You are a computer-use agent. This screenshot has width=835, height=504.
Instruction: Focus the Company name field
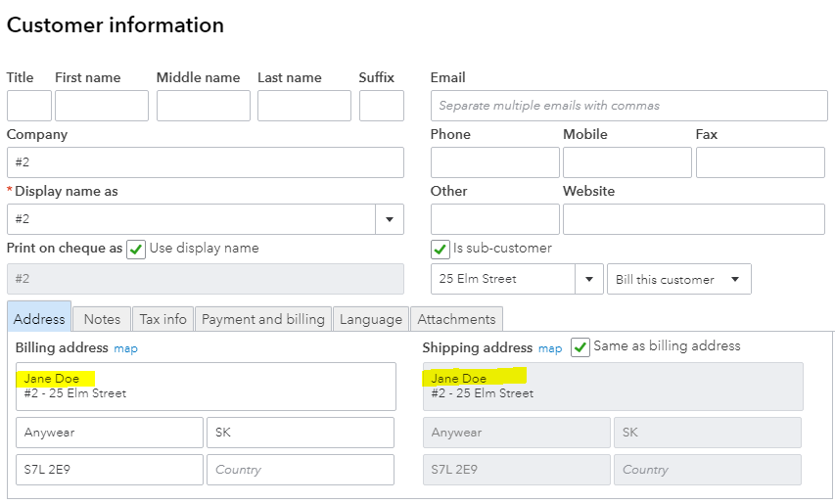click(205, 162)
